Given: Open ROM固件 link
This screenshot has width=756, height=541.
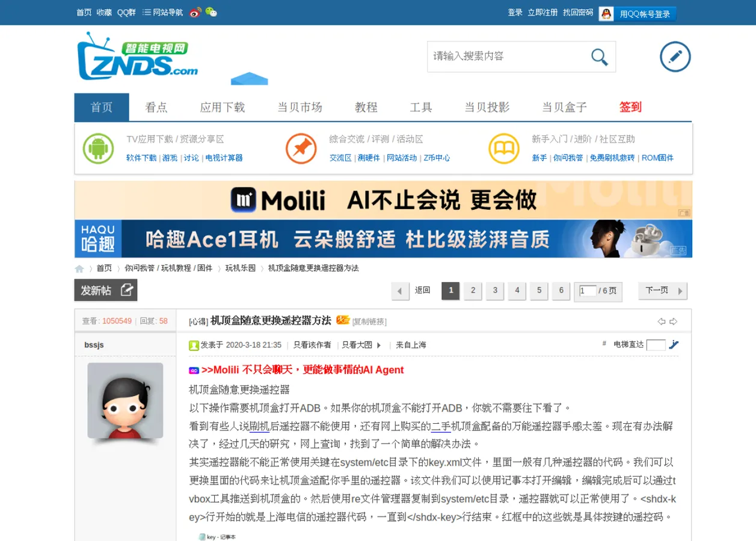Looking at the screenshot, I should click(x=657, y=158).
